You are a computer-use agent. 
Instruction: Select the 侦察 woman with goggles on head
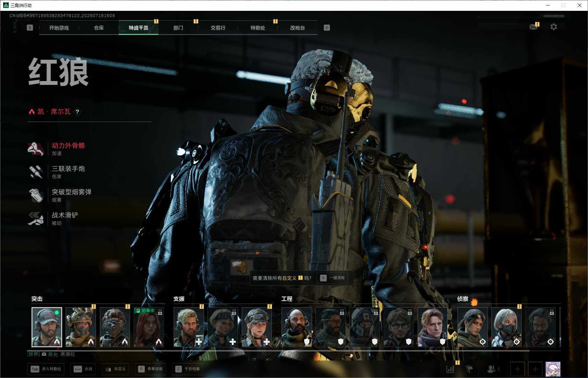point(473,327)
